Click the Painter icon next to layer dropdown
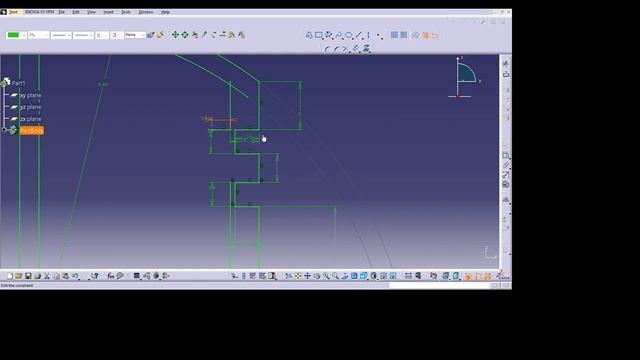This screenshot has height=360, width=640. point(151,36)
